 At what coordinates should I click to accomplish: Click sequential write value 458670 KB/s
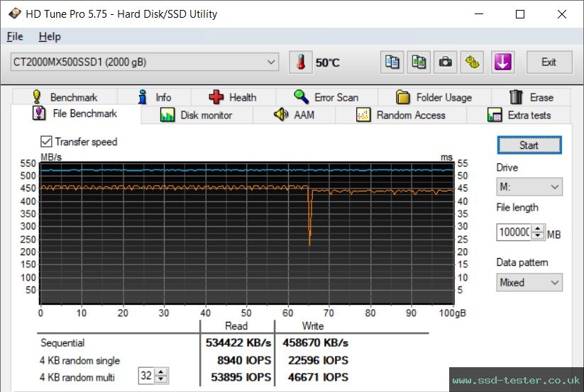click(316, 342)
